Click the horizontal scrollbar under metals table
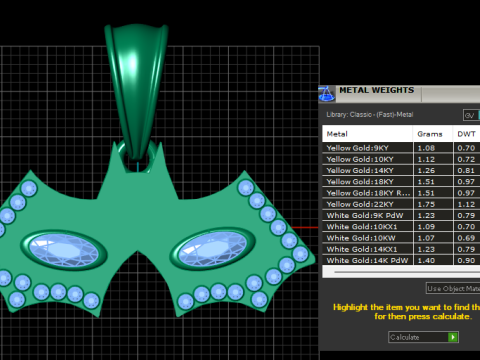 click(401, 272)
